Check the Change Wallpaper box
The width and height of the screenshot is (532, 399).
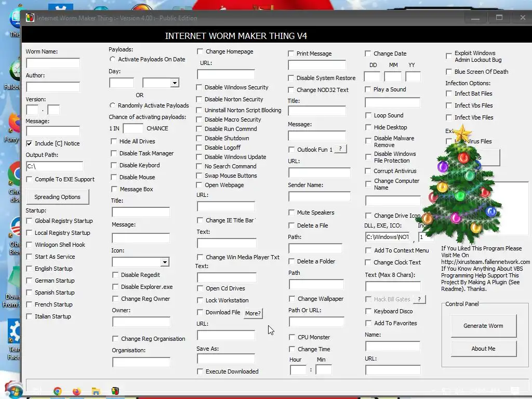click(292, 299)
